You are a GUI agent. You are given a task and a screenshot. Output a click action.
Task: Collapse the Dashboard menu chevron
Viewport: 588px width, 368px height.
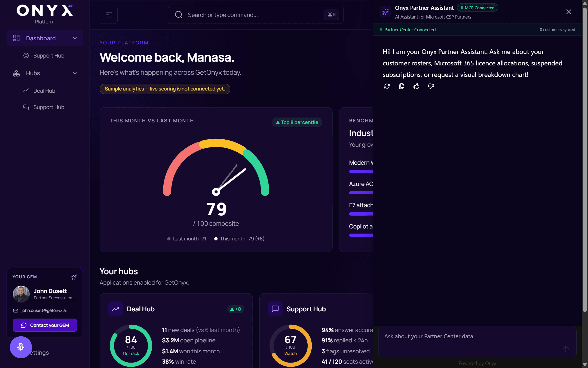(75, 38)
